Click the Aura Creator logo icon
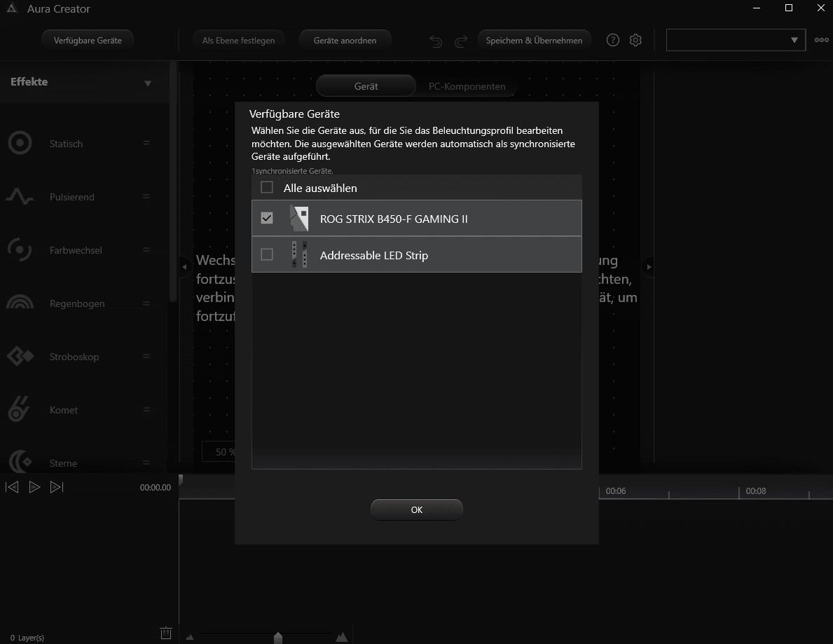Viewport: 833px width, 644px height. tap(12, 8)
